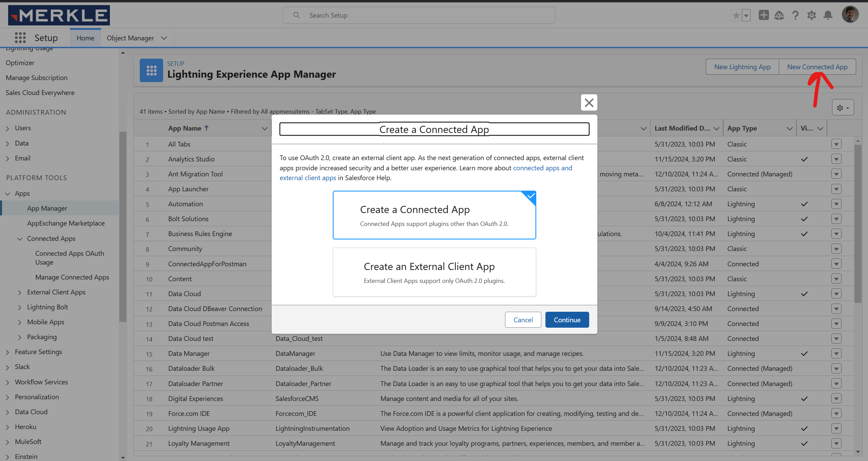
Task: Open Last Modified Date column menu chevron
Action: click(x=716, y=129)
